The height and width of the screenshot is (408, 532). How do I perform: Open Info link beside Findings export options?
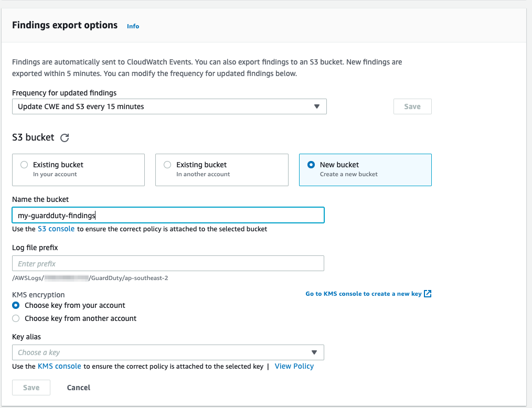click(x=133, y=26)
